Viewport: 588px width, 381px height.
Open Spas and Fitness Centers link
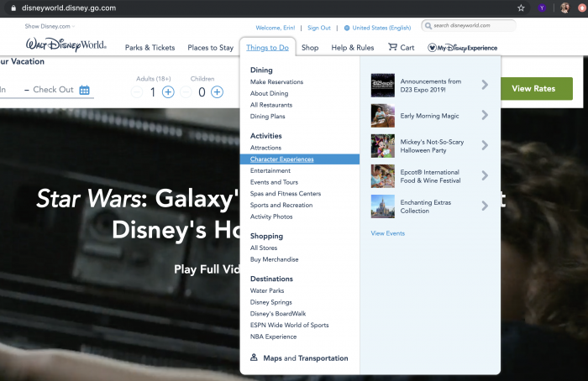coord(286,194)
